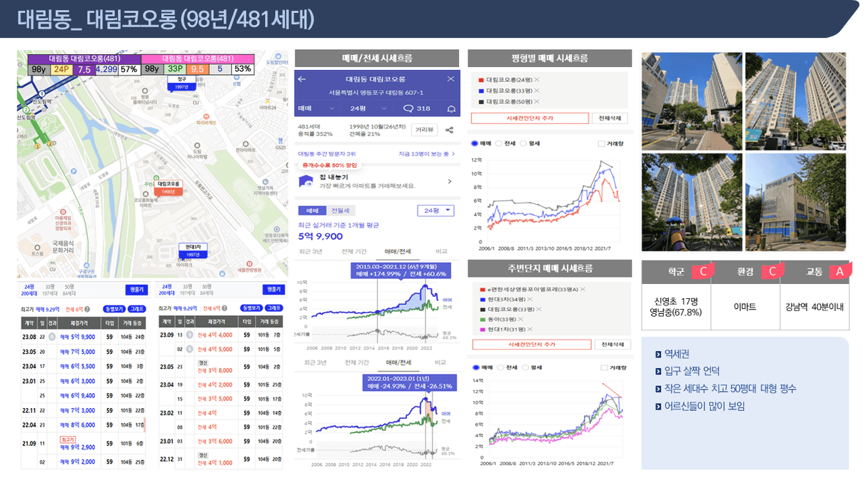Screen dimensions: 868x488
Task: Select 비교 tab above 2015.03 chart
Action: (x=441, y=252)
